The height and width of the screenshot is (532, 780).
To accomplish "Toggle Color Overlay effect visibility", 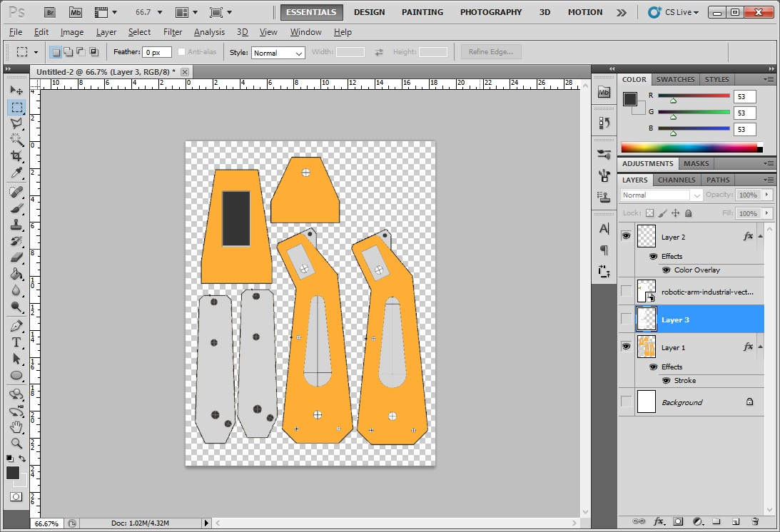I will [x=666, y=270].
